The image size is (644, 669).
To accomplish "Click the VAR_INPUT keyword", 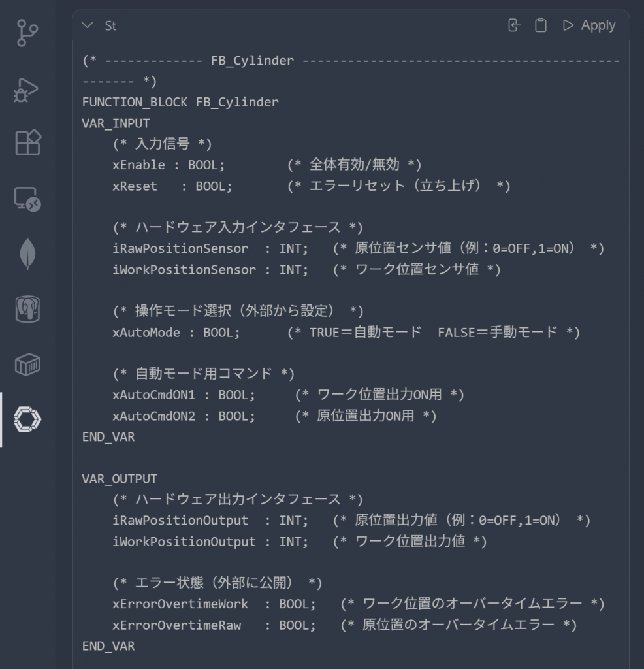I will pos(116,123).
